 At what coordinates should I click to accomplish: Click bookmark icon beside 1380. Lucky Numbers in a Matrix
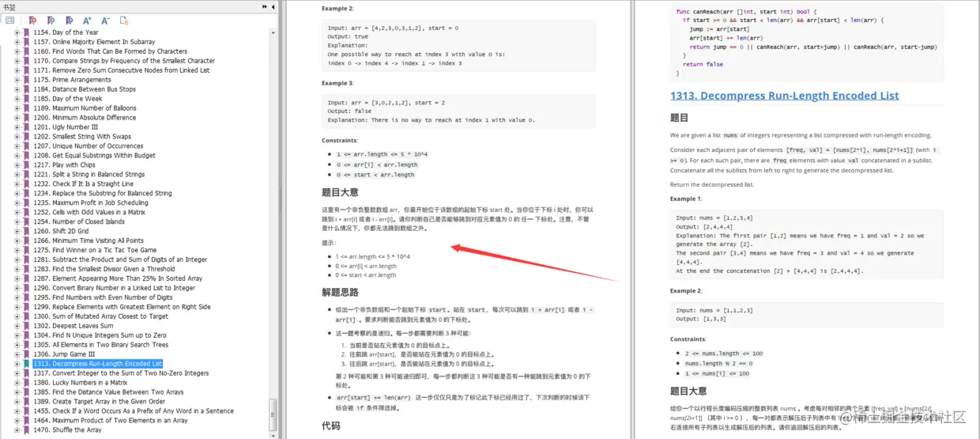point(26,383)
